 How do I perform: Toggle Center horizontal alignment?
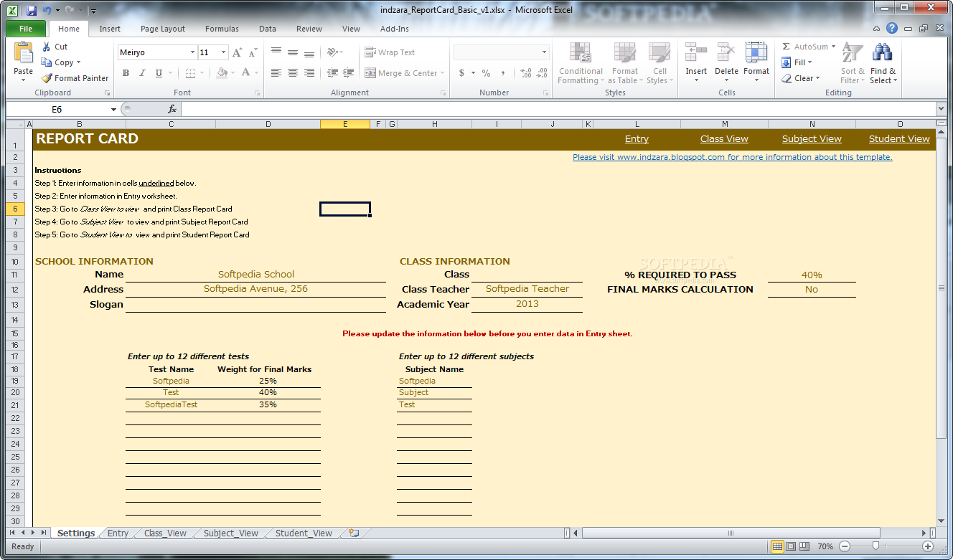click(x=293, y=73)
